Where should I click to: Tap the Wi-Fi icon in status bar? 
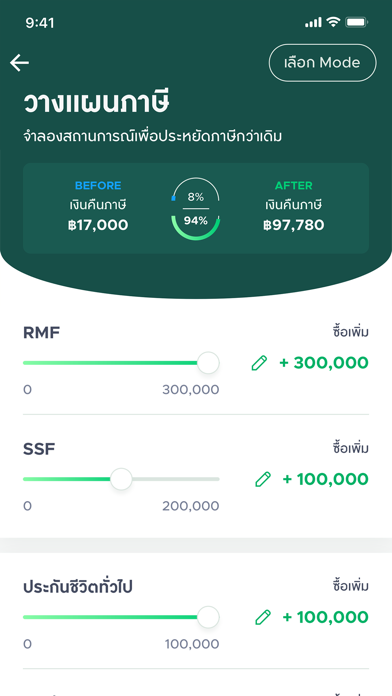[x=333, y=22]
